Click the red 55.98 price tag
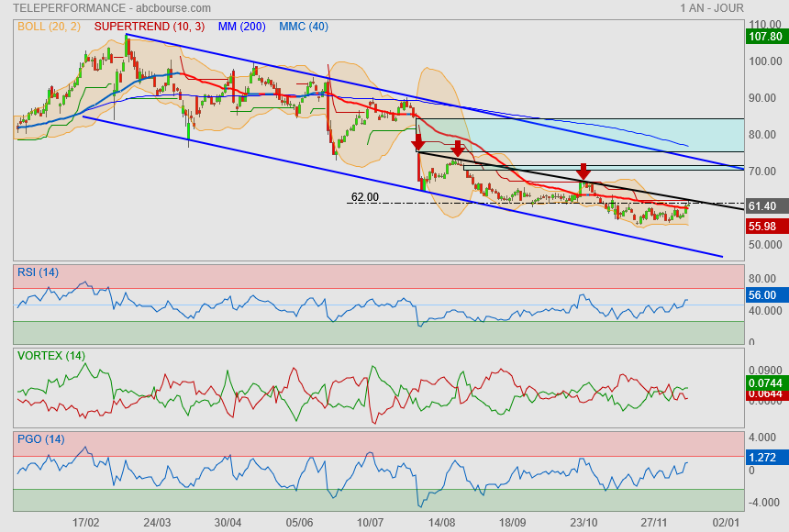789x532 pixels. (764, 226)
